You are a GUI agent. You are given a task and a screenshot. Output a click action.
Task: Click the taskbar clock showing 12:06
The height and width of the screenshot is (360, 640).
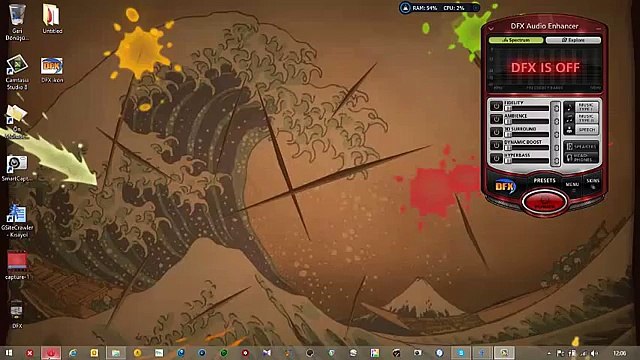619,353
